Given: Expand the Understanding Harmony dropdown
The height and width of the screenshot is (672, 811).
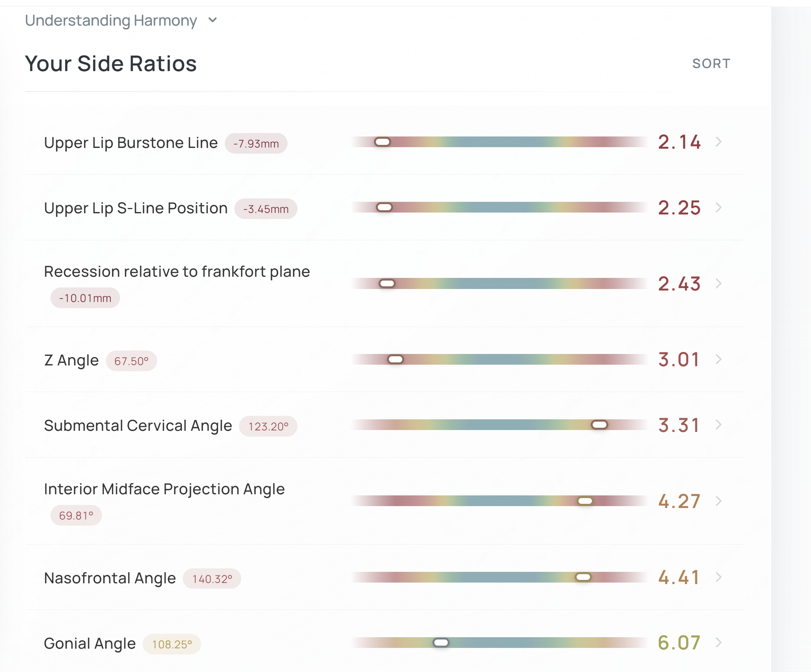Looking at the screenshot, I should [212, 20].
